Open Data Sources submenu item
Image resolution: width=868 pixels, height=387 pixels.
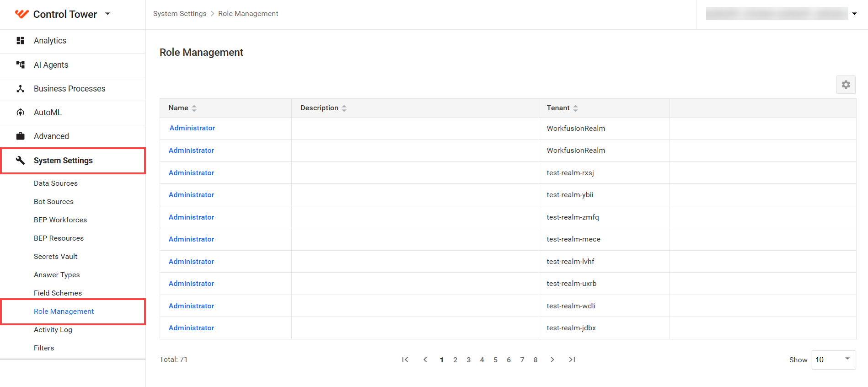tap(56, 183)
